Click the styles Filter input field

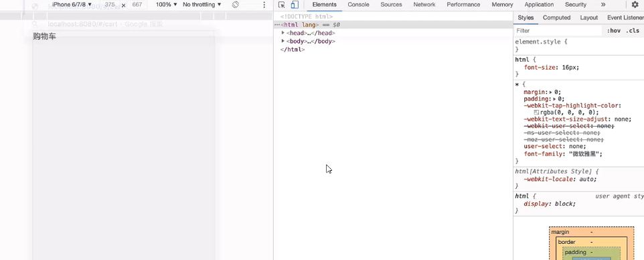[x=558, y=31]
